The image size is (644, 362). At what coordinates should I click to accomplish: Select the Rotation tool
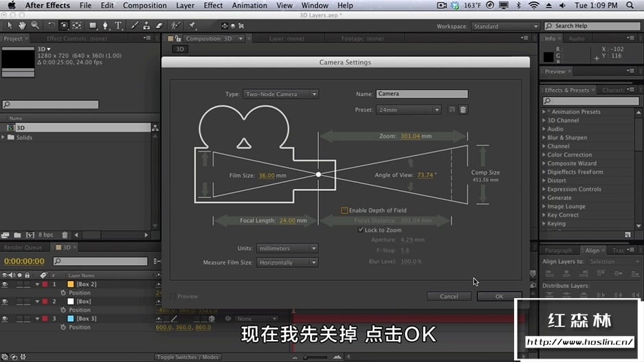pyautogui.click(x=51, y=25)
